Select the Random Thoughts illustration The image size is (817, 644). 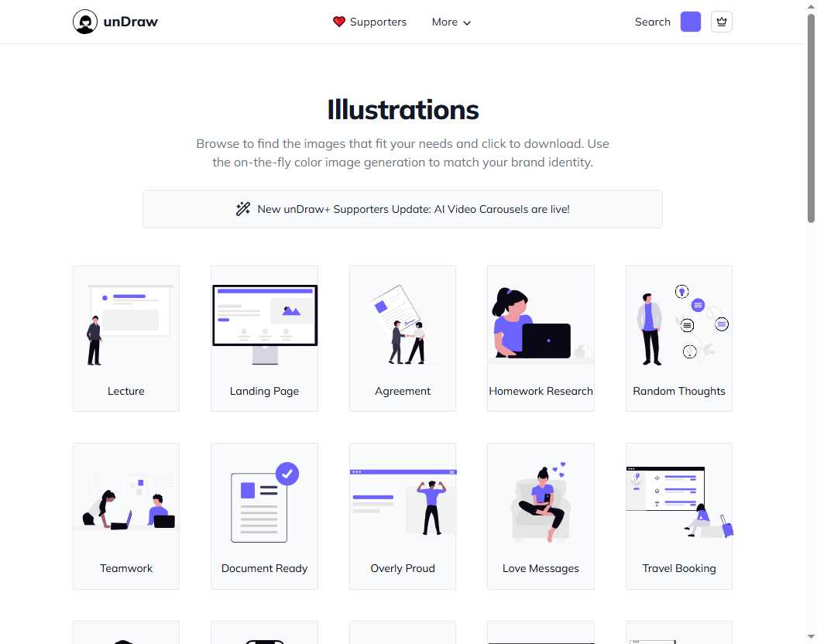(679, 338)
